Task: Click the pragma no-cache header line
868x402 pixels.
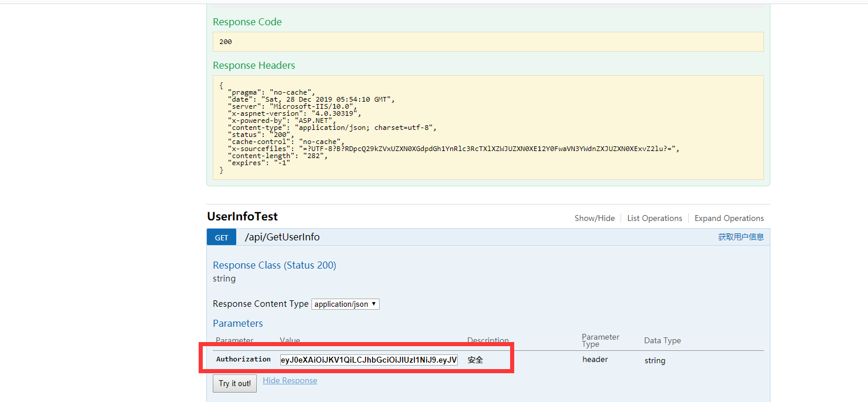Action: pos(272,92)
